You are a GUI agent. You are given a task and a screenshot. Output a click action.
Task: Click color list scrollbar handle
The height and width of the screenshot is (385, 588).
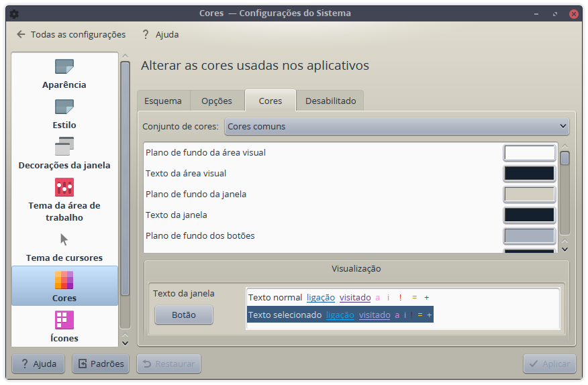[x=565, y=158]
